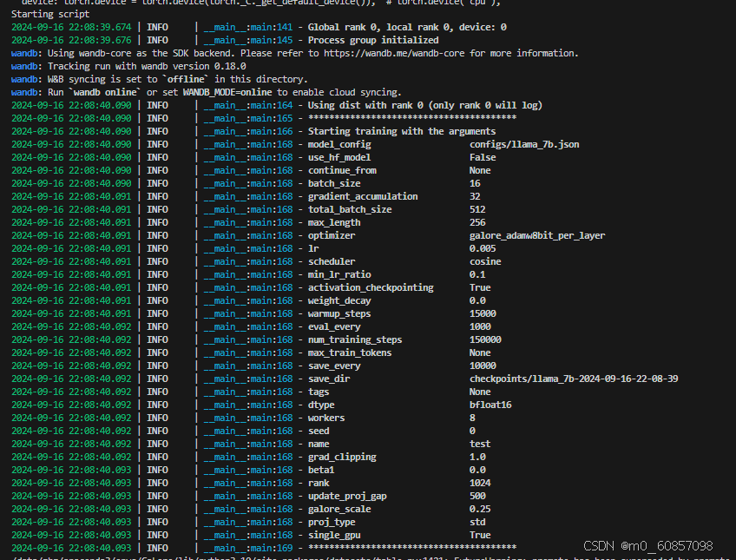This screenshot has width=736, height=560.
Task: Click the 'batch_size' argument name
Action: point(334,183)
